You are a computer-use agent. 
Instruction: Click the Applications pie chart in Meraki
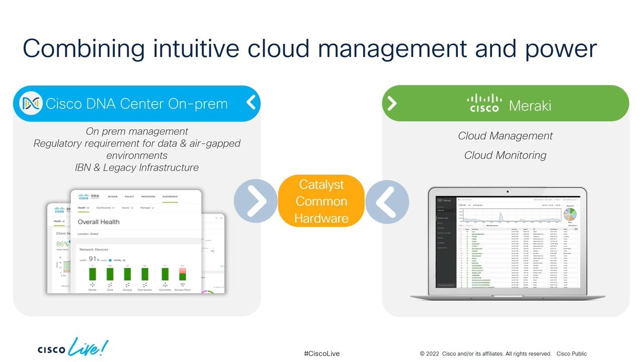click(x=570, y=214)
